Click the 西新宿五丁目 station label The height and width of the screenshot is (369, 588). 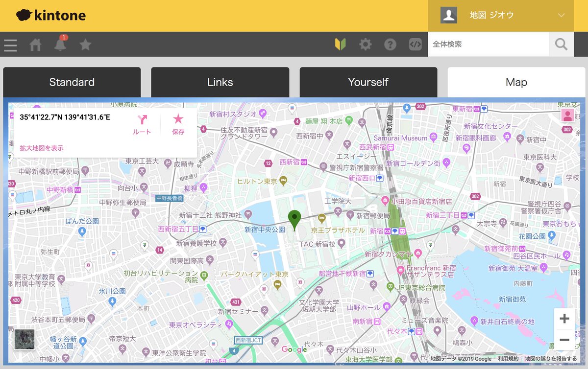pos(178,229)
